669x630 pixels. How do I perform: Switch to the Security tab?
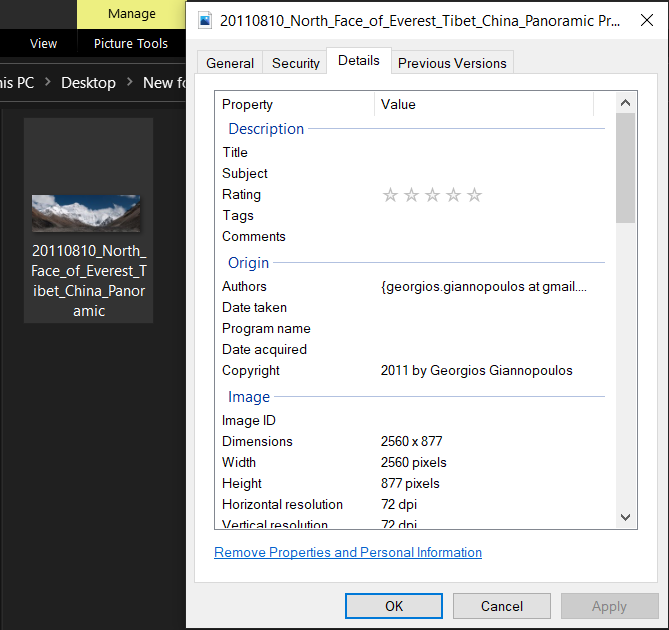point(296,63)
